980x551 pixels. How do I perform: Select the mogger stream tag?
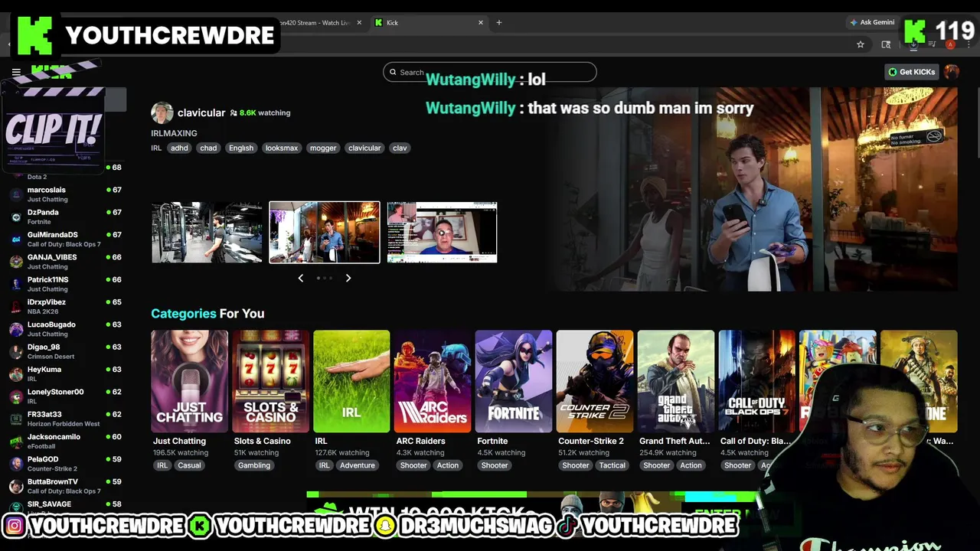pyautogui.click(x=323, y=148)
